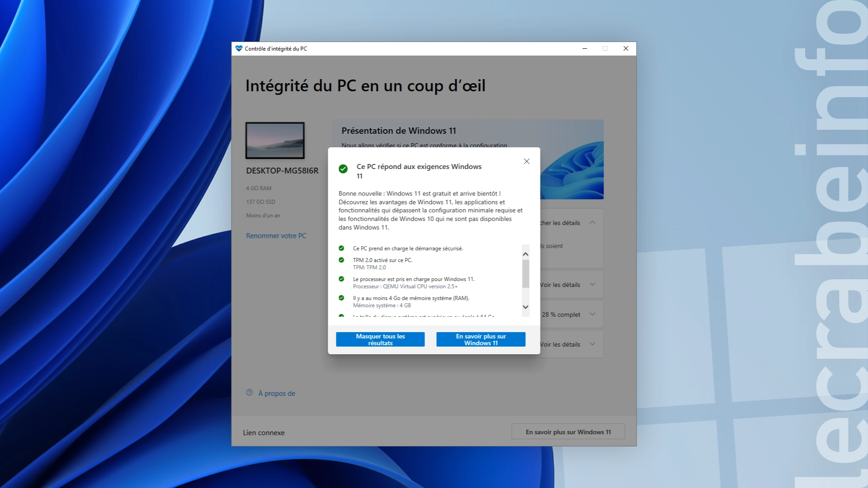Viewport: 868px width, 488px height.
Task: Click the large green checkmark beside the dialog title
Action: pos(343,169)
